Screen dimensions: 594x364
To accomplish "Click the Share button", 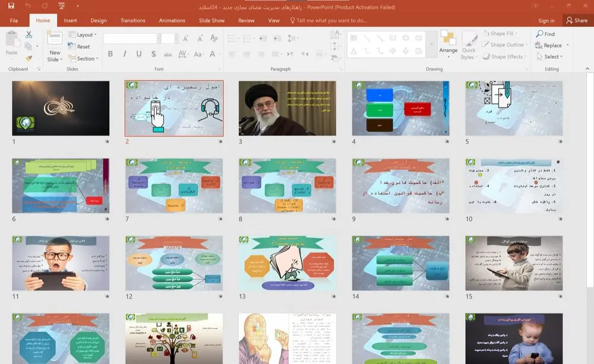I will [x=576, y=20].
